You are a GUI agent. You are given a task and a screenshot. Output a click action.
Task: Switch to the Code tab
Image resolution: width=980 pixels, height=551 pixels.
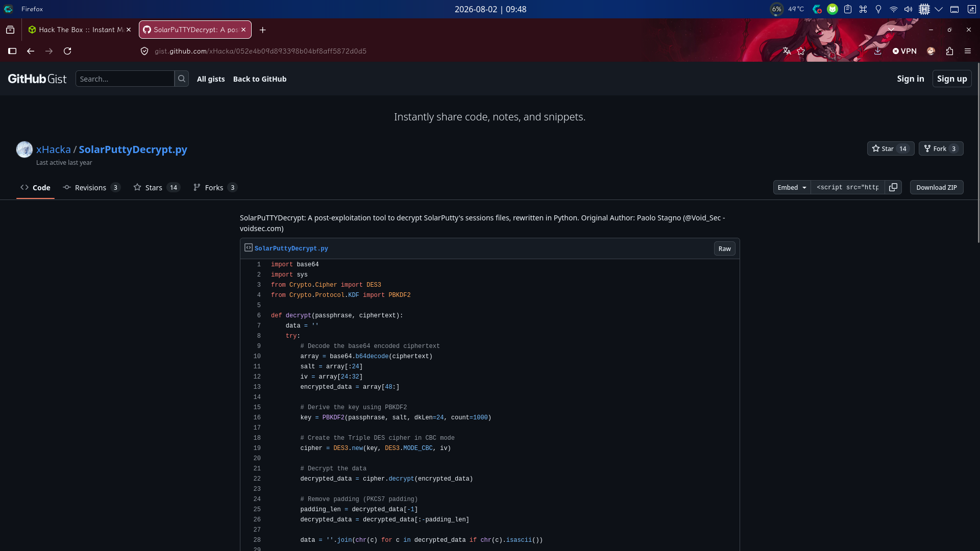click(x=35, y=188)
